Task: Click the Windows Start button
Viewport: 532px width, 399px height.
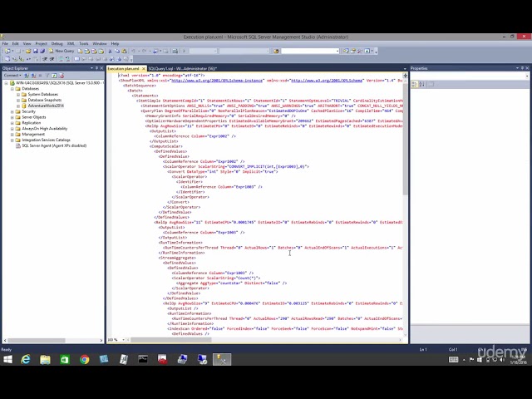Action: click(7, 359)
